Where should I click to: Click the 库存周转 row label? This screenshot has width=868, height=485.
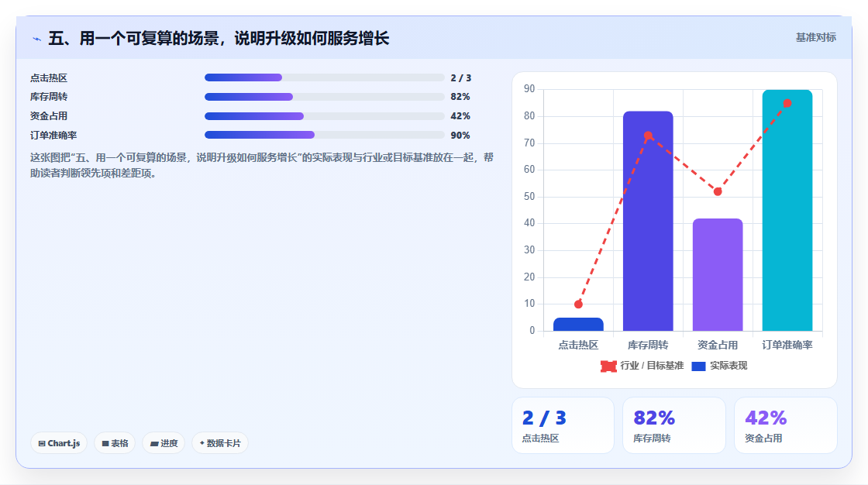49,97
